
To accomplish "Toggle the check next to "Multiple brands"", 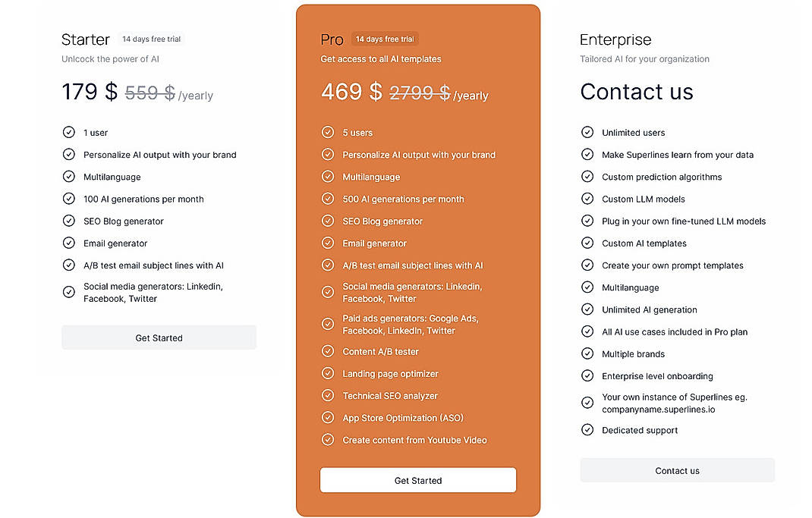I will coord(587,353).
